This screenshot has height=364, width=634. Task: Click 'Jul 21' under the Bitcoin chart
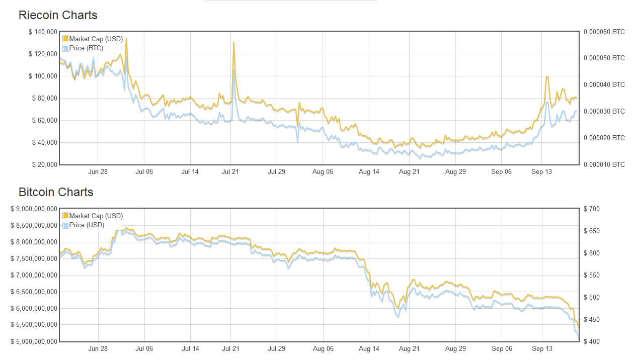230,349
